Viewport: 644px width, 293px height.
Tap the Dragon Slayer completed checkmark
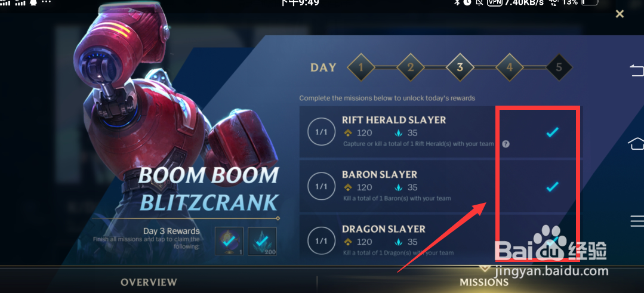pos(553,240)
